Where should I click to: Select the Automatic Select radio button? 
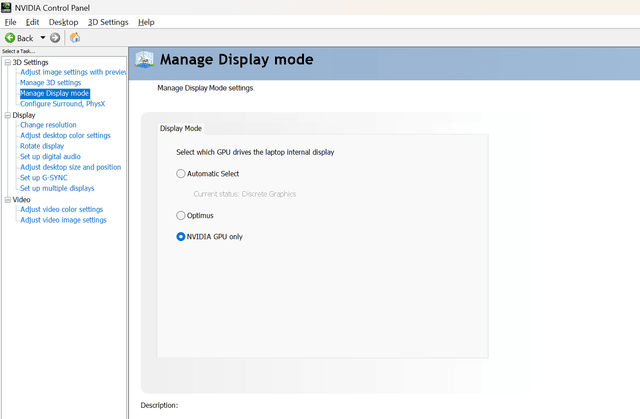[x=180, y=174]
